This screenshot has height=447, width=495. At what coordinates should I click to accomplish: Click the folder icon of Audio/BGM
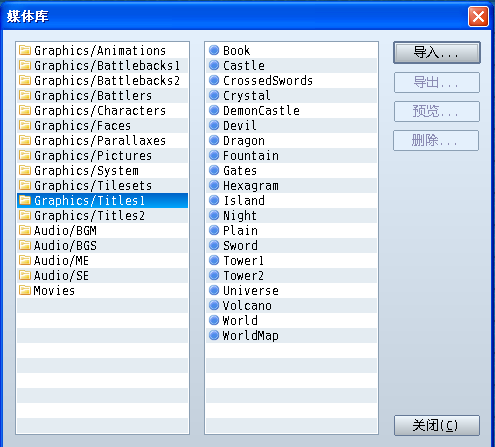pos(25,230)
